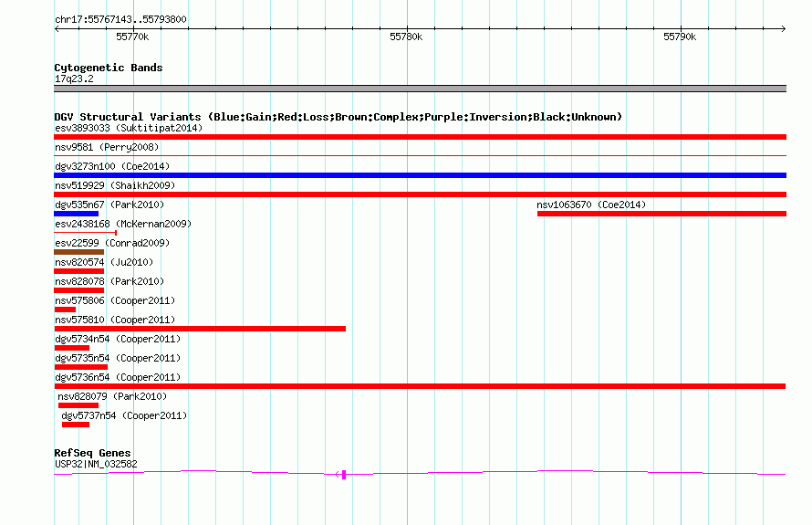Click the nsv820574 (Ju2010) red bar
This screenshot has width=812, height=525.
click(78, 271)
